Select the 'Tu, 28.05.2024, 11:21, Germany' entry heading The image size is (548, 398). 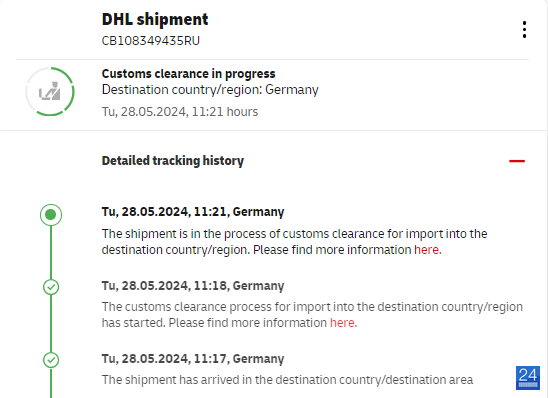[193, 212]
